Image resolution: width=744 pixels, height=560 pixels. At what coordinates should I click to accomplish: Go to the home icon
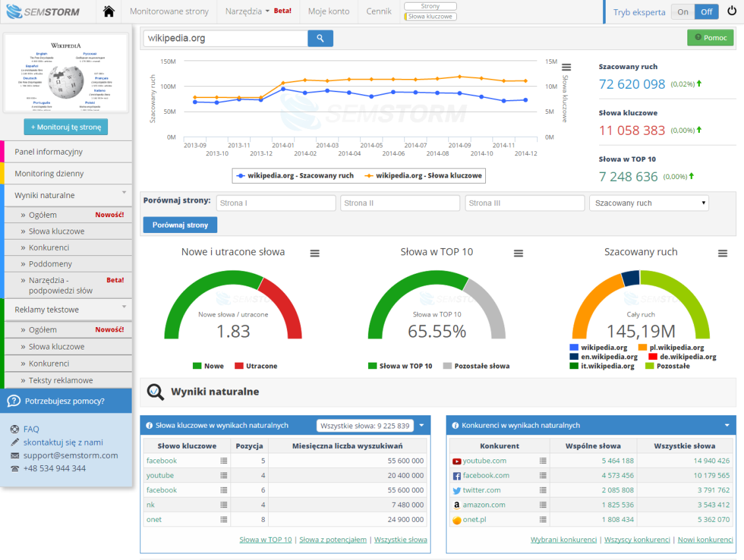click(109, 11)
